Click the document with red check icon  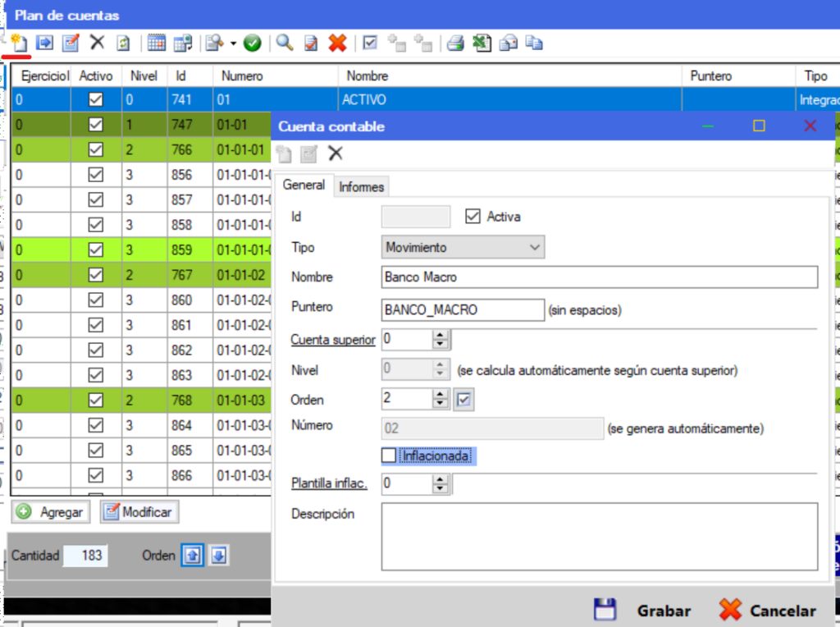311,43
